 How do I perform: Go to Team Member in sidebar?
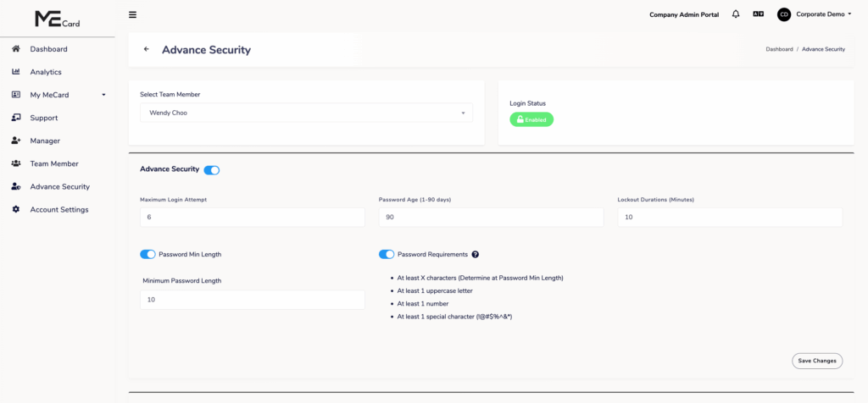53,163
